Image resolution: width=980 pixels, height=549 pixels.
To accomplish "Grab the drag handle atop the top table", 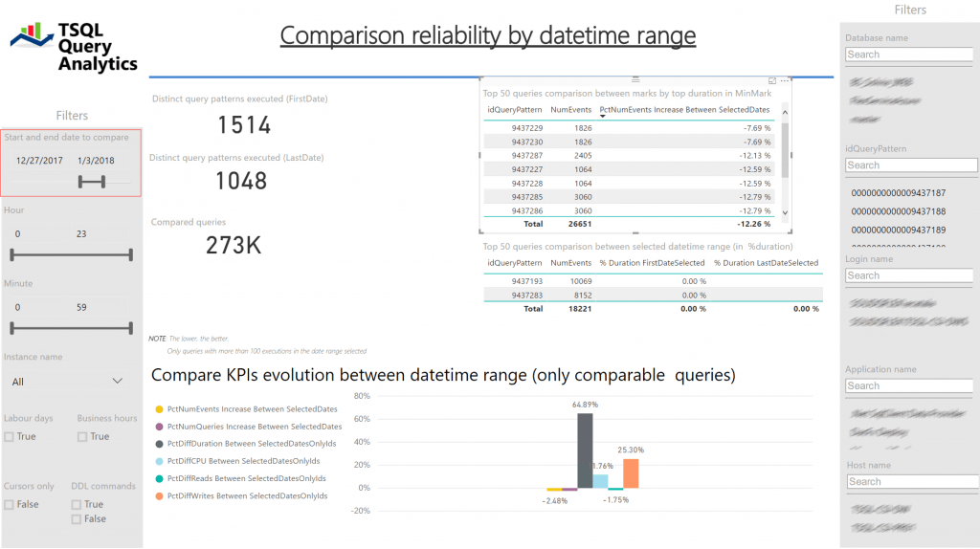I will click(x=635, y=79).
